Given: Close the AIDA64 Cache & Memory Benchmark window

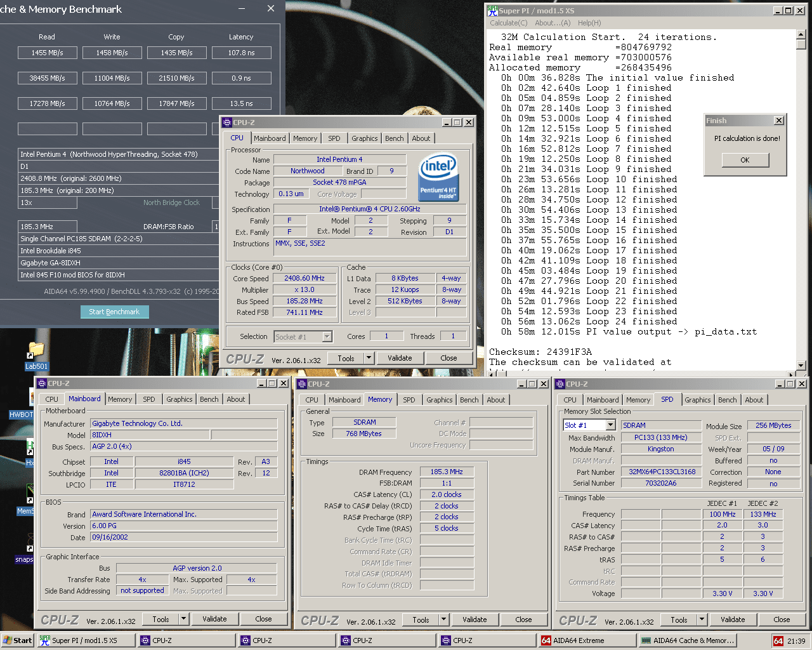Looking at the screenshot, I should coord(271,8).
